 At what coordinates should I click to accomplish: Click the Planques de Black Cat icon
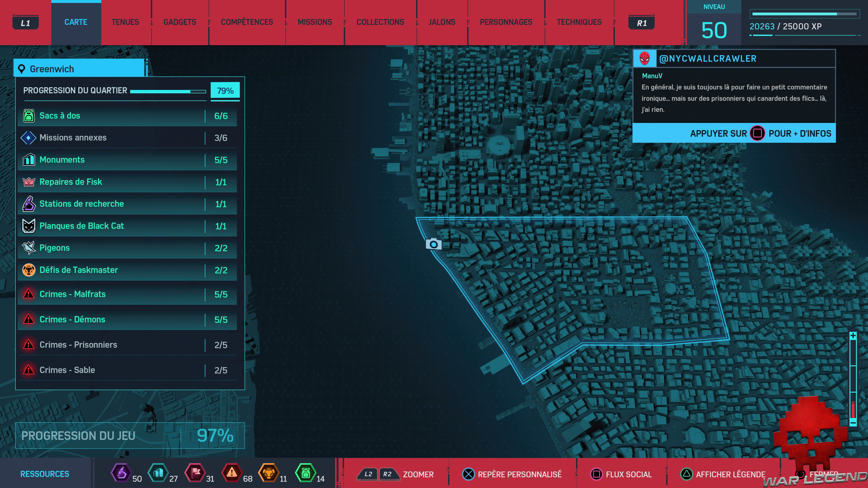pos(29,226)
